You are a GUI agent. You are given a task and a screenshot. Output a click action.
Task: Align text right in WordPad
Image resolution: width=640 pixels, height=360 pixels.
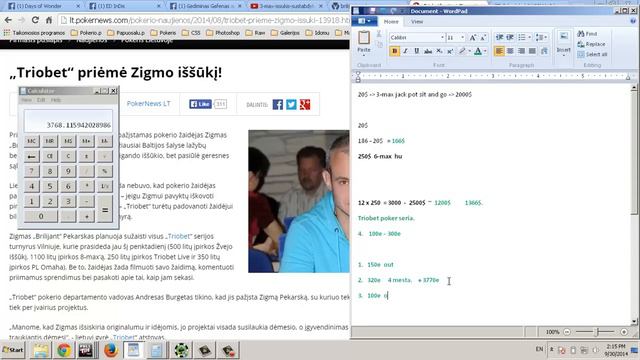521,51
